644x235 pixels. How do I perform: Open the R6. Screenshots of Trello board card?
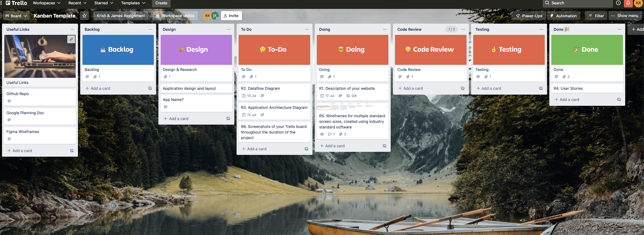(274, 132)
